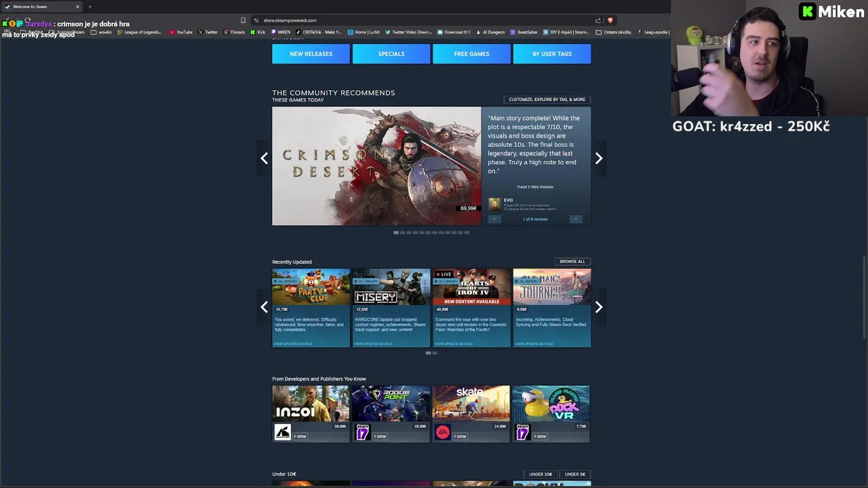Browse games By User Tags
The height and width of the screenshot is (488, 868).
(x=552, y=54)
